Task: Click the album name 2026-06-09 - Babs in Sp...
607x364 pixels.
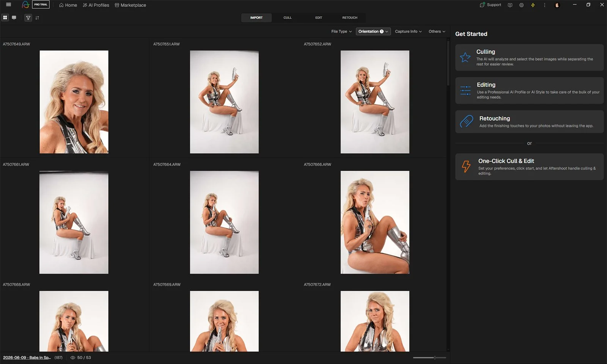Action: (x=27, y=358)
